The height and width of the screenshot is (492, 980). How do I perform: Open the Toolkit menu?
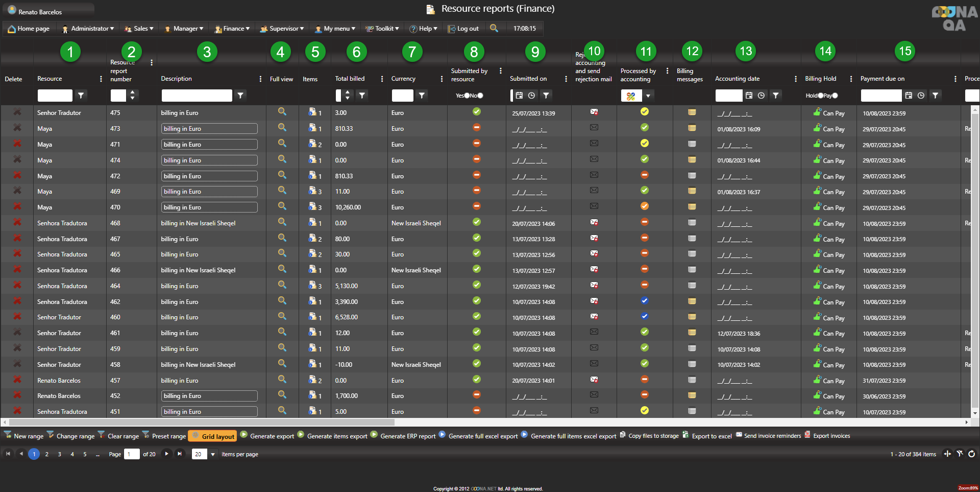pyautogui.click(x=383, y=29)
